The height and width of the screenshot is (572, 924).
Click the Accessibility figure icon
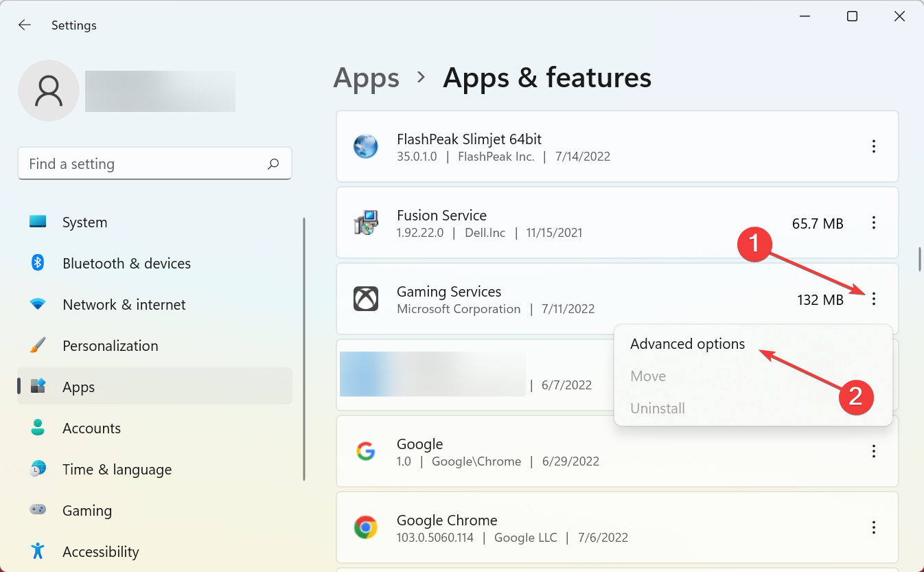[x=38, y=551]
